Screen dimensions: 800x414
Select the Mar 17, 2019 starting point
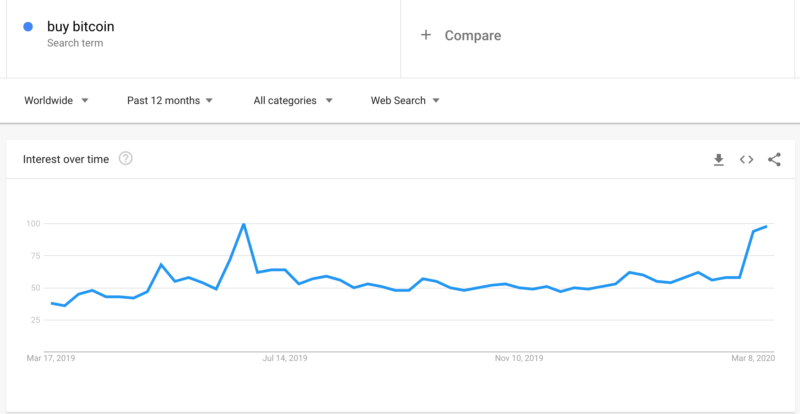click(x=52, y=303)
